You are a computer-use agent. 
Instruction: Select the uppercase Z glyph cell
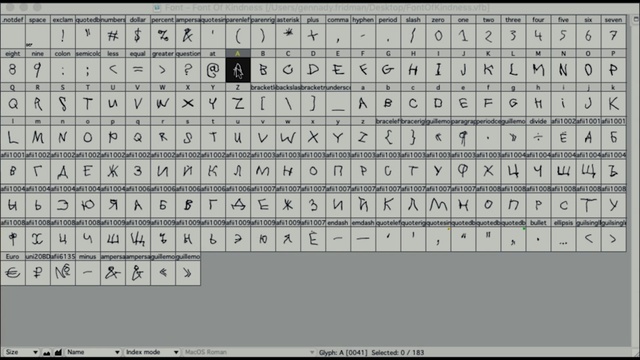[x=238, y=100]
